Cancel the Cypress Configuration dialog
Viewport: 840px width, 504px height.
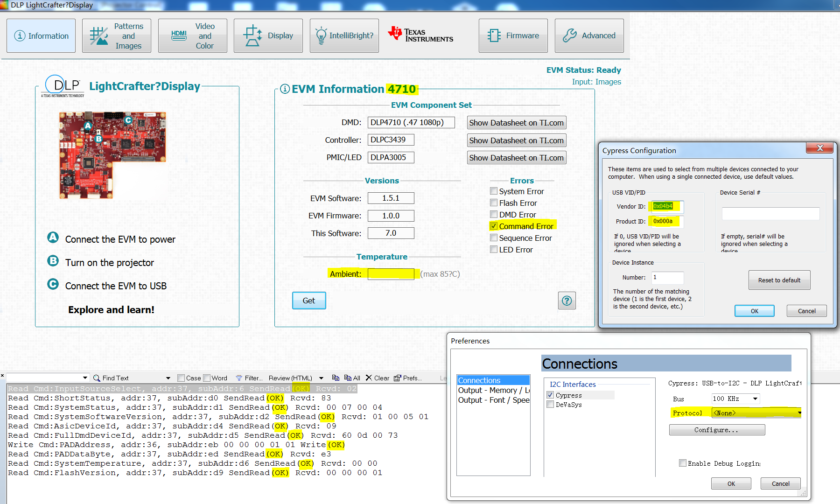point(807,311)
